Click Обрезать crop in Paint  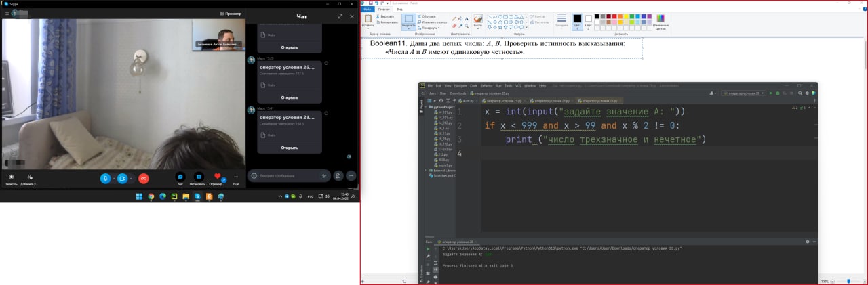[x=427, y=16]
